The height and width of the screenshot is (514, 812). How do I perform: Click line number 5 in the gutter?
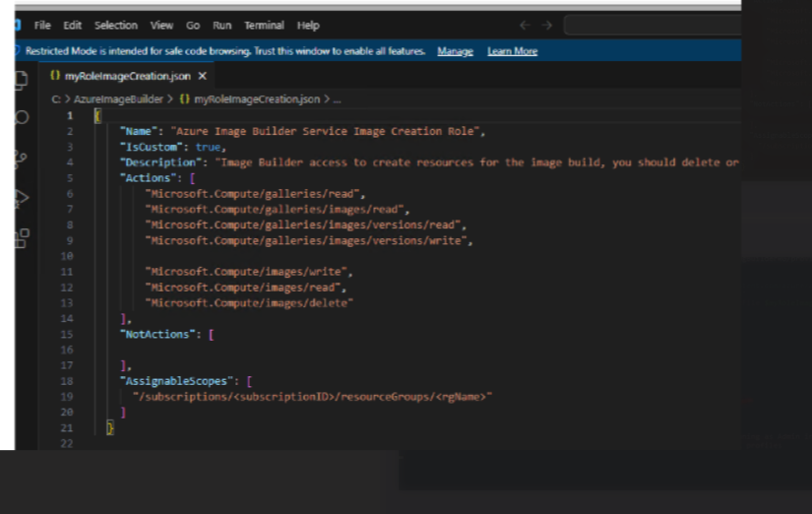(x=69, y=178)
